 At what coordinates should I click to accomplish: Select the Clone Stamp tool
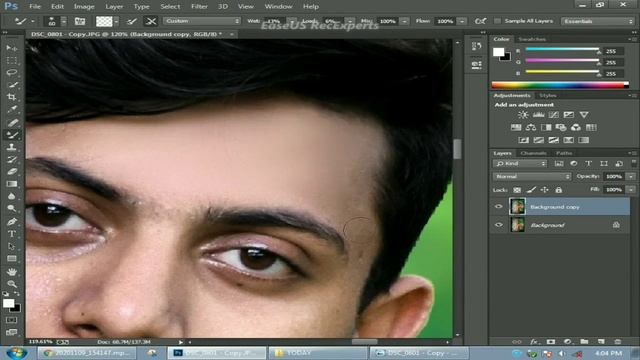(x=11, y=147)
